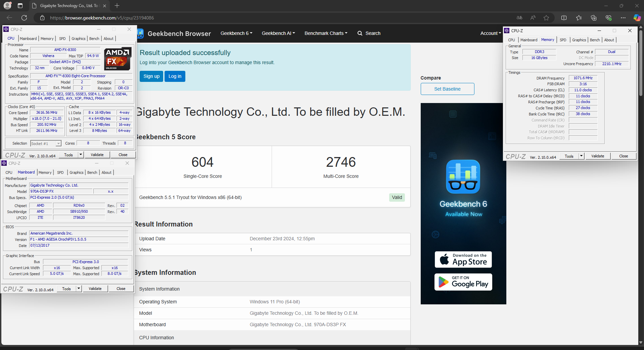Open browser settings and more menu
The image size is (644, 350).
[x=623, y=18]
